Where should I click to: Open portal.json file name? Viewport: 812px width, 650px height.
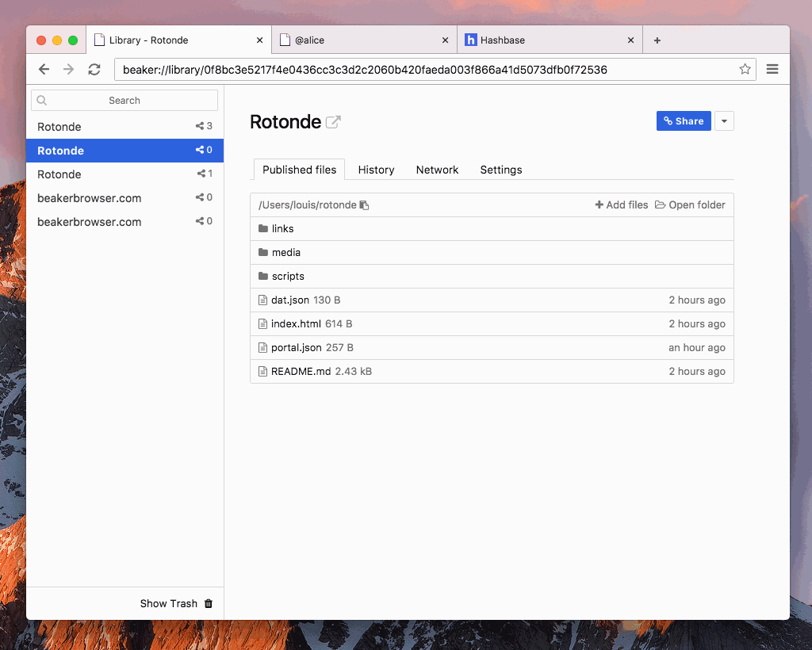(x=297, y=348)
